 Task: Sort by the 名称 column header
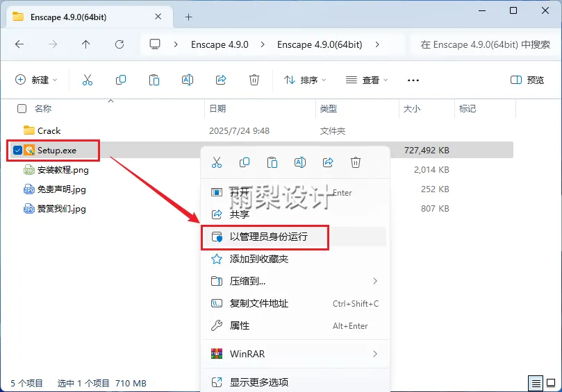tap(43, 108)
